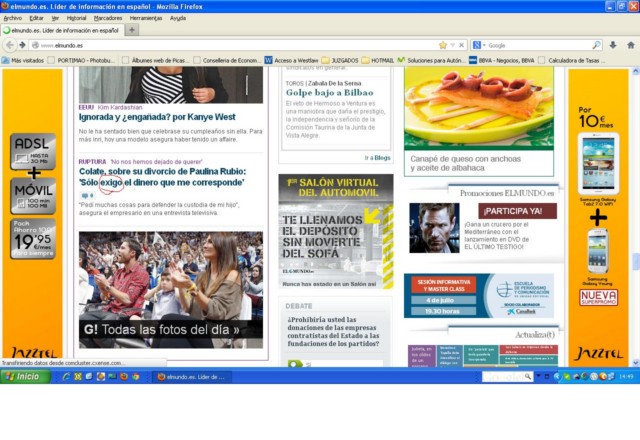Open Más visitados bookmark folder

coord(23,60)
